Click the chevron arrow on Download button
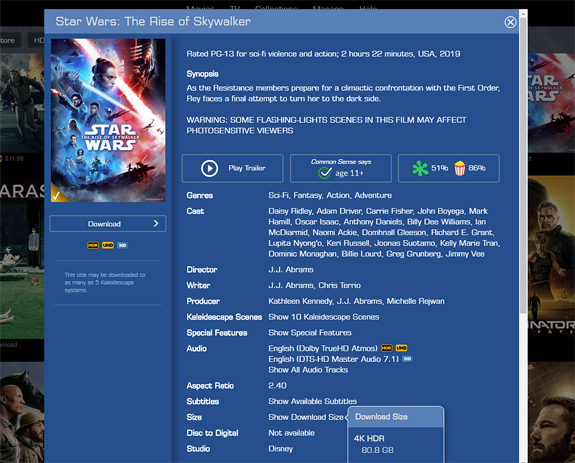This screenshot has width=575, height=463. pyautogui.click(x=156, y=224)
